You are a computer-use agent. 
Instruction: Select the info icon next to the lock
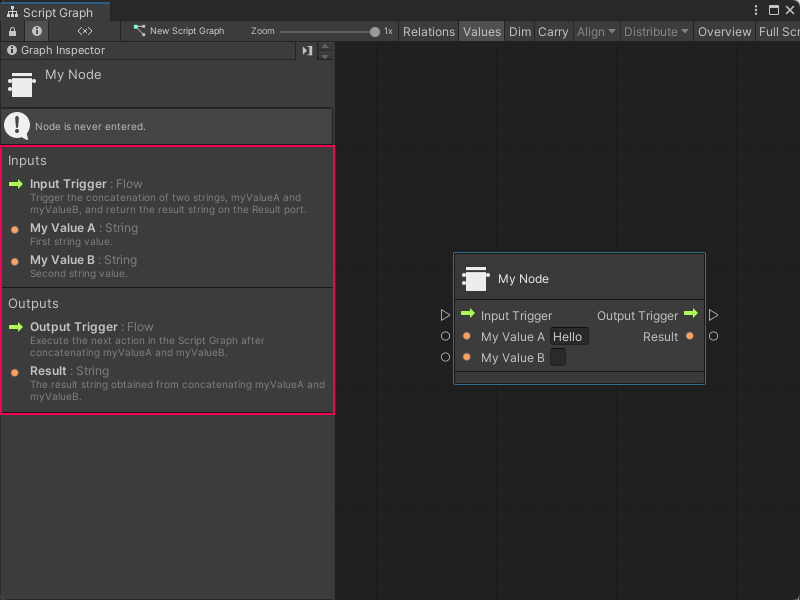36,31
